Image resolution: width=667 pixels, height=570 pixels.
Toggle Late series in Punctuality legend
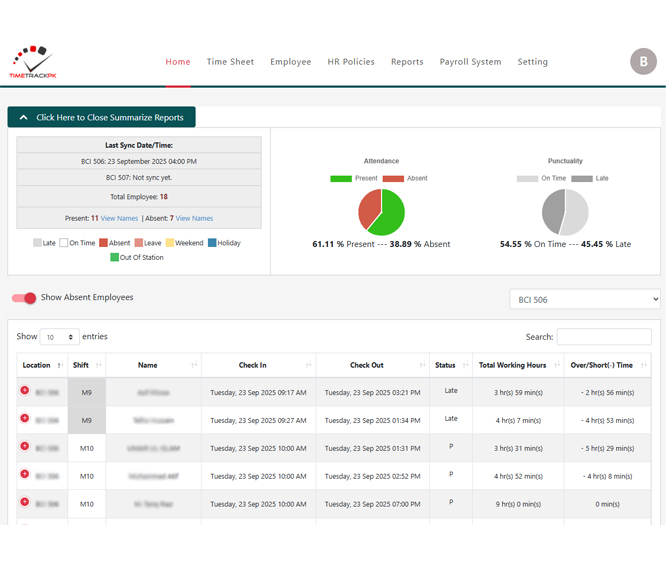[594, 179]
